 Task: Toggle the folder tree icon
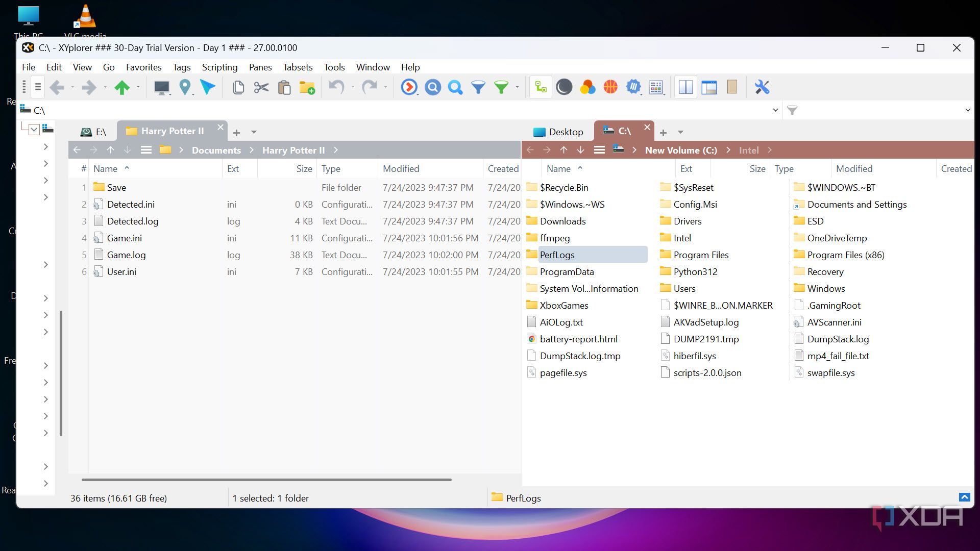541,88
